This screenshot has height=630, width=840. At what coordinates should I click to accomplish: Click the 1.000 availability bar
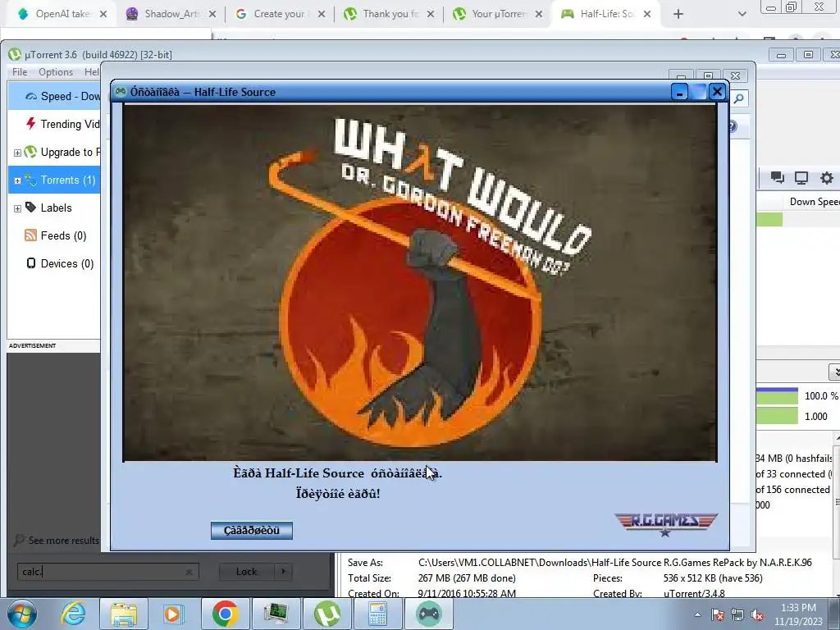pos(777,416)
